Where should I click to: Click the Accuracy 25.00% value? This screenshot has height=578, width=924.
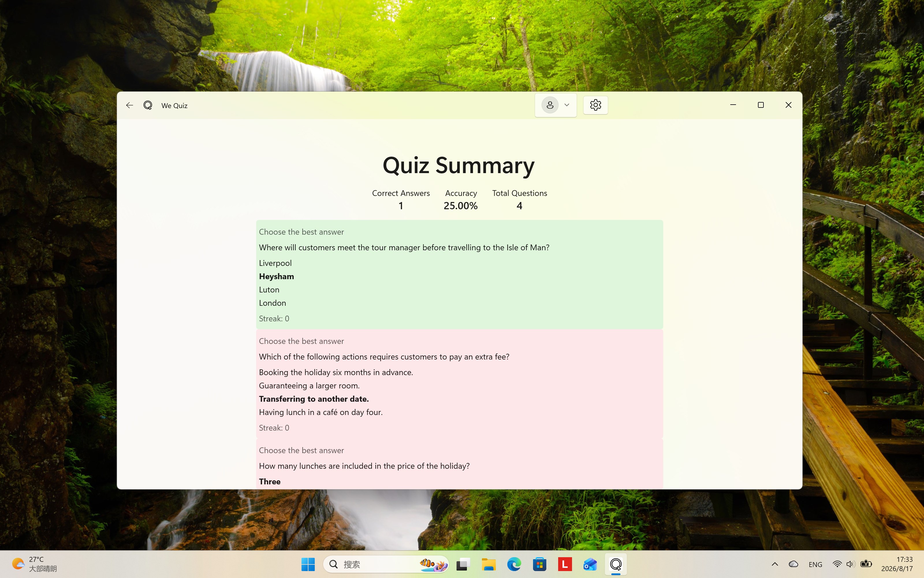click(x=461, y=206)
